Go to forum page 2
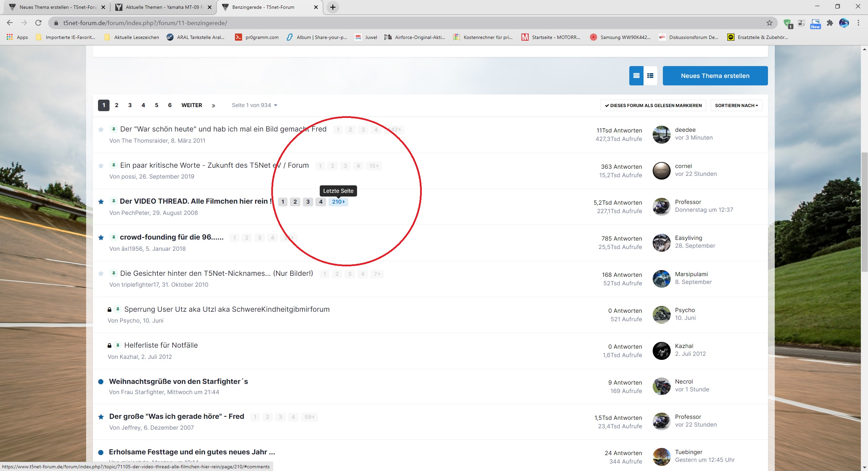The image size is (868, 471). [117, 105]
